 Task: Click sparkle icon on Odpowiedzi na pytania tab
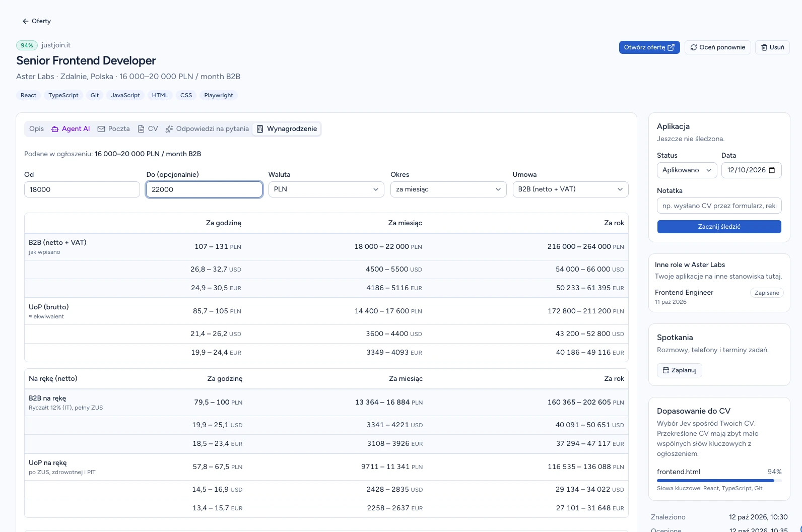pyautogui.click(x=169, y=129)
